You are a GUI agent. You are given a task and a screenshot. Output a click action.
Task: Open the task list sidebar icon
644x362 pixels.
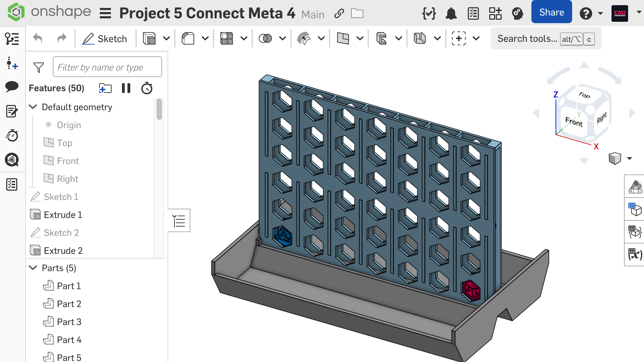pyautogui.click(x=12, y=184)
